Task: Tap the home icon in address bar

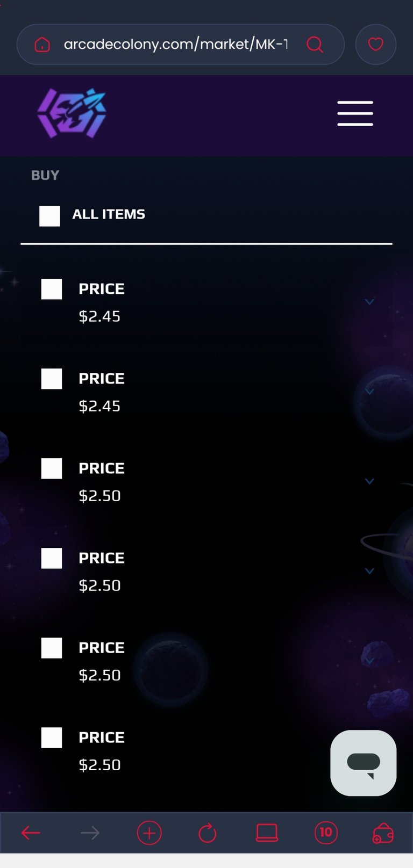Action: point(42,45)
